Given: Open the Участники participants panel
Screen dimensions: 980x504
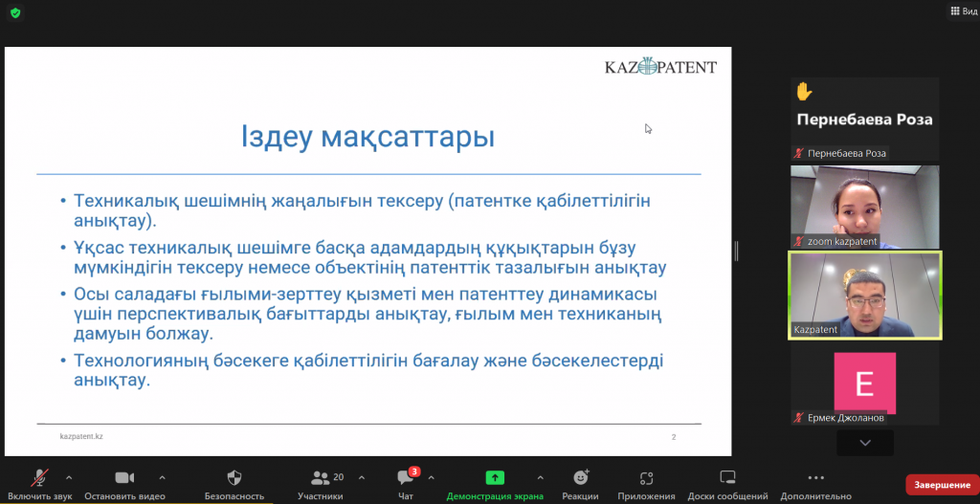Looking at the screenshot, I should point(320,483).
